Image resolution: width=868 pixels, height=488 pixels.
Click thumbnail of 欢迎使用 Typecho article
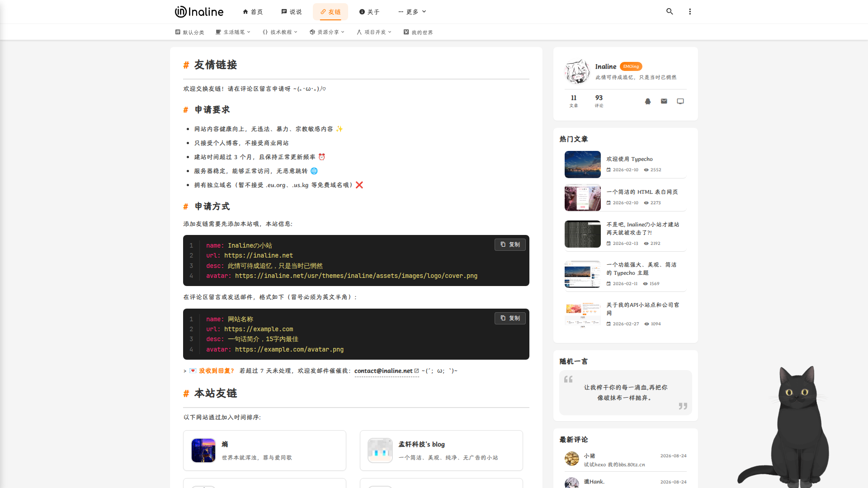point(583,164)
